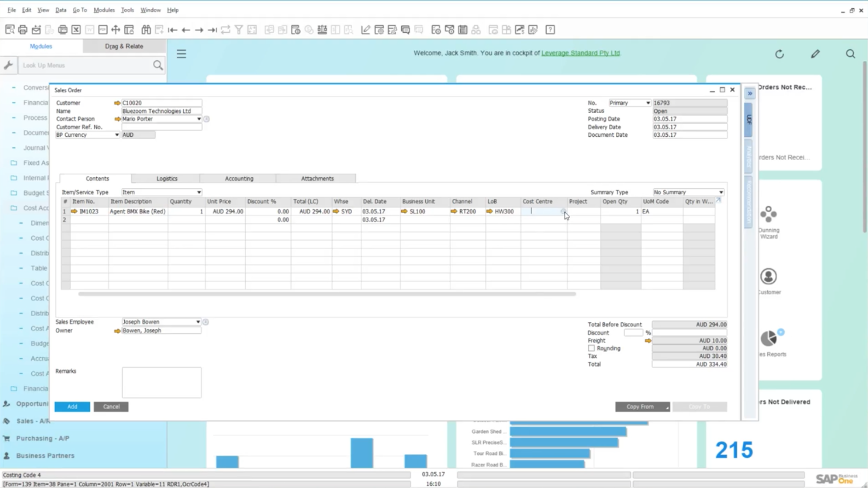Click the Look Up Menus field
The width and height of the screenshot is (868, 488).
(x=86, y=65)
